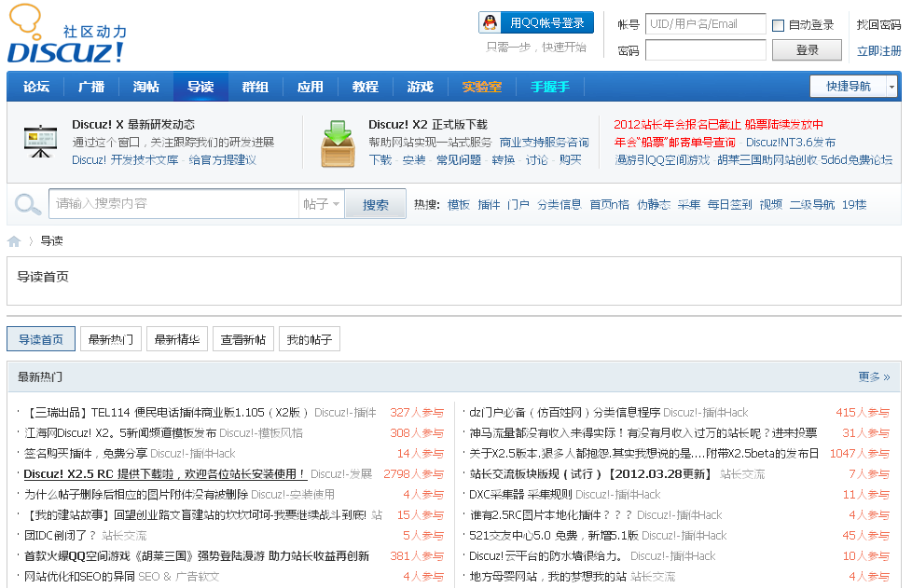Image resolution: width=912 pixels, height=588 pixels.
Task: Click hot search term 模板
Action: [458, 204]
